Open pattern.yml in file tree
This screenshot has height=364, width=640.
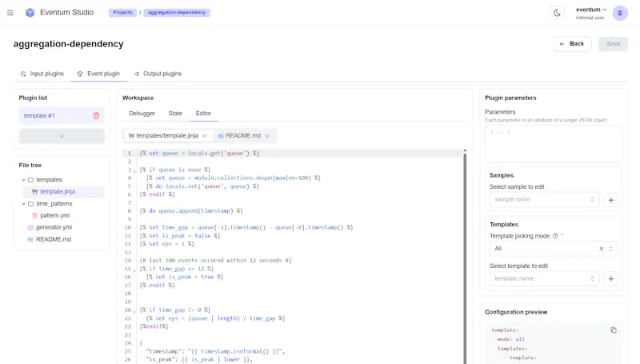pos(54,215)
